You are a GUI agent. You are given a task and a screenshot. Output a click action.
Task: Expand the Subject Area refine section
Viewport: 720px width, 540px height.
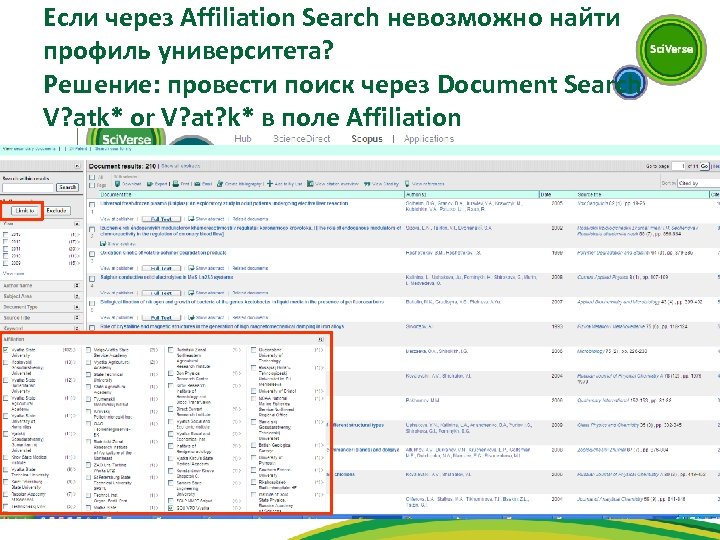pos(77,296)
